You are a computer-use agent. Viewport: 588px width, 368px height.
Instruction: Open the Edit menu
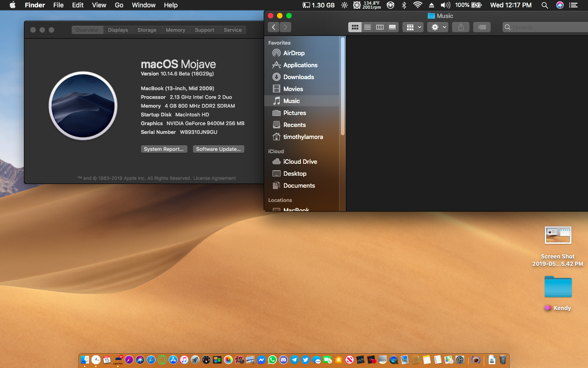pos(78,5)
